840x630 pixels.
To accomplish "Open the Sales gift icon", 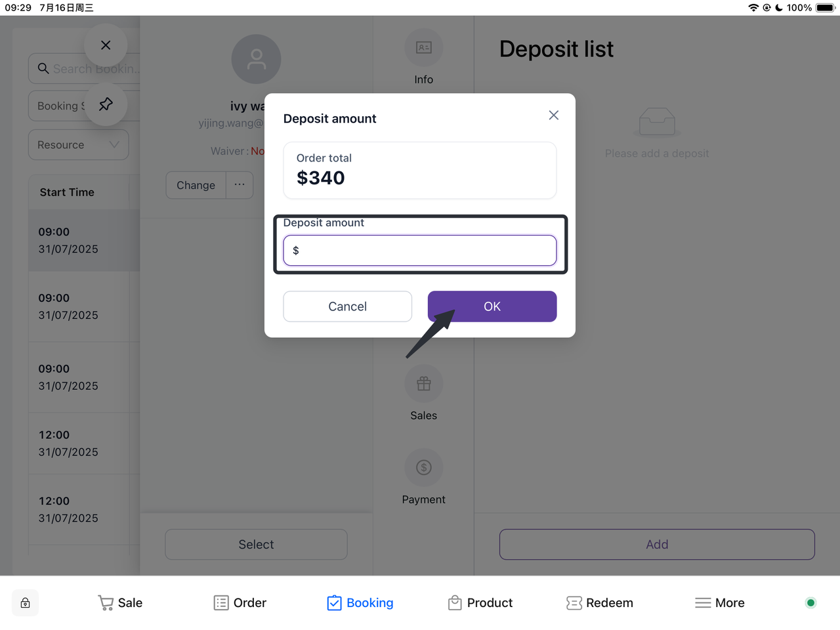I will 424,384.
